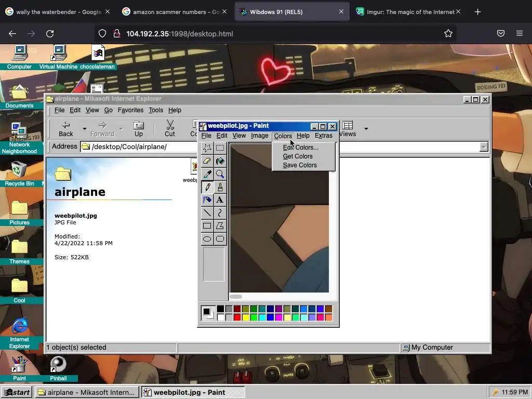Screen dimensions: 532x399
Task: Open the Computer desktop icon
Action: (19, 57)
